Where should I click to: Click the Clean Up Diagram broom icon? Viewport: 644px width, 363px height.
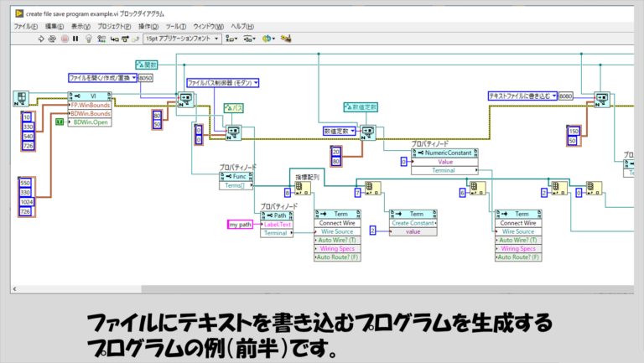click(x=286, y=39)
